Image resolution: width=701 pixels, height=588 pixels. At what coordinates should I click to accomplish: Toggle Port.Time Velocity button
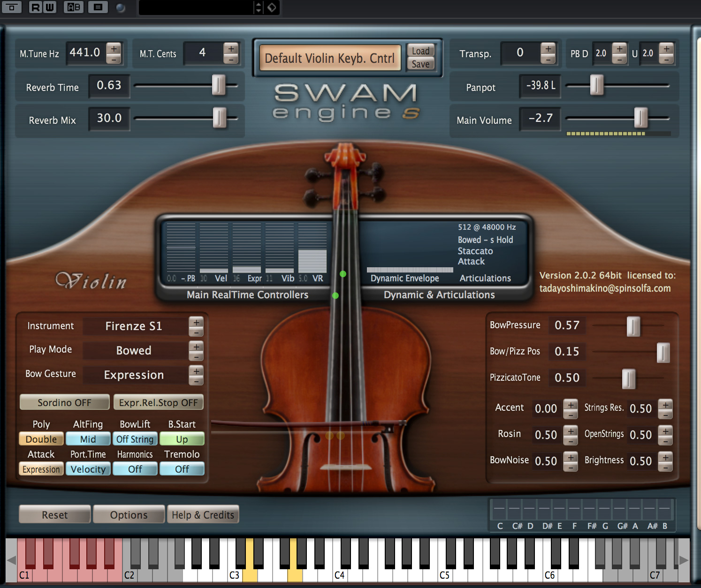[x=88, y=469]
